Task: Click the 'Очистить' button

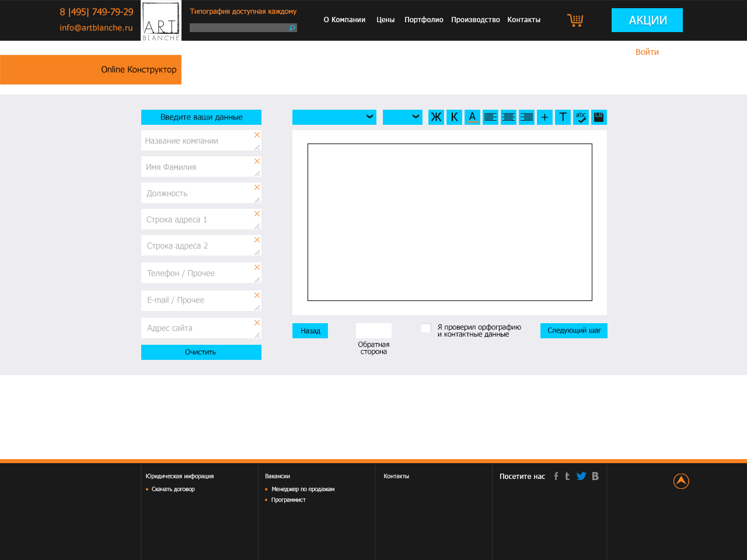Action: [x=201, y=352]
